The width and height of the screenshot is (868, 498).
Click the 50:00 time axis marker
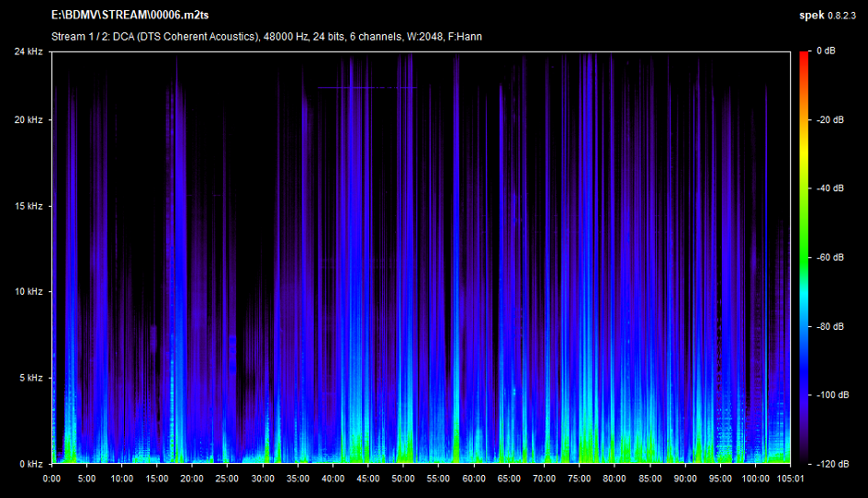(403, 478)
